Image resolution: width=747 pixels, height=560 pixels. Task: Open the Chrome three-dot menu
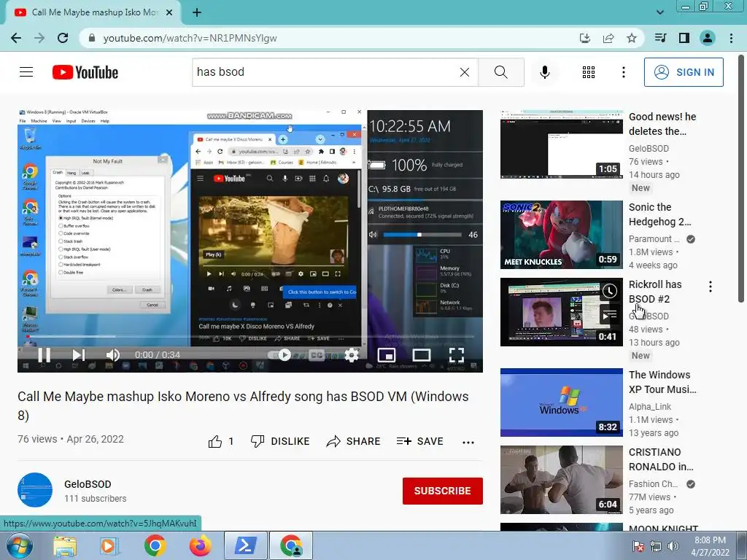pyautogui.click(x=731, y=38)
